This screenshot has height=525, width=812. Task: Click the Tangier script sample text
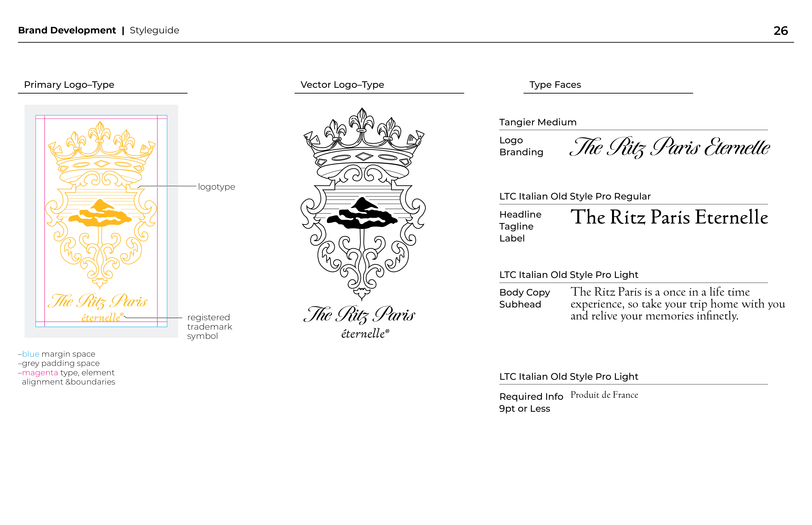click(669, 147)
